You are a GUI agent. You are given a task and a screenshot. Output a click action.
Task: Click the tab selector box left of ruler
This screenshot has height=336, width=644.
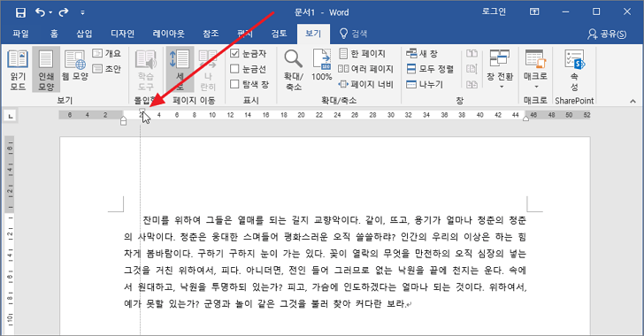[x=11, y=117]
